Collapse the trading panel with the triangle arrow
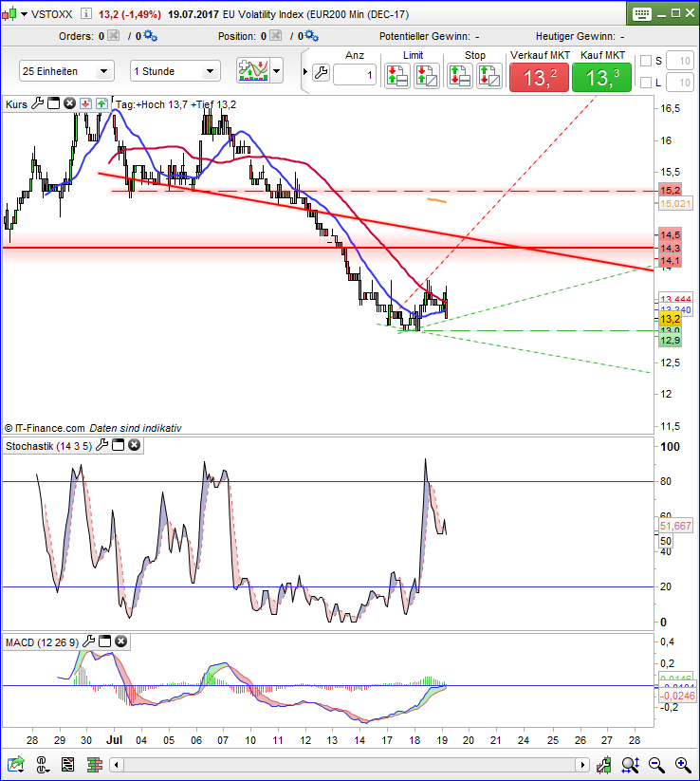The height and width of the screenshot is (781, 700). tap(305, 72)
